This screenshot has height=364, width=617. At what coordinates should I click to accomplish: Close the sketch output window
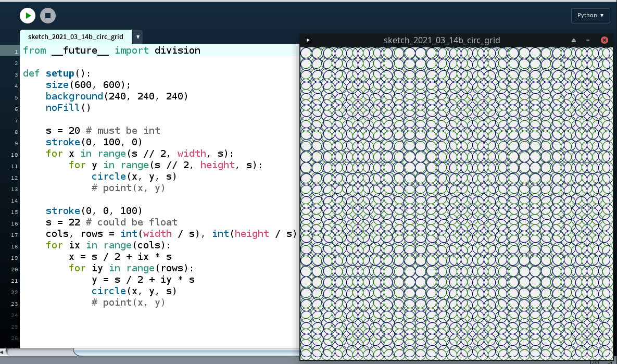coord(604,40)
